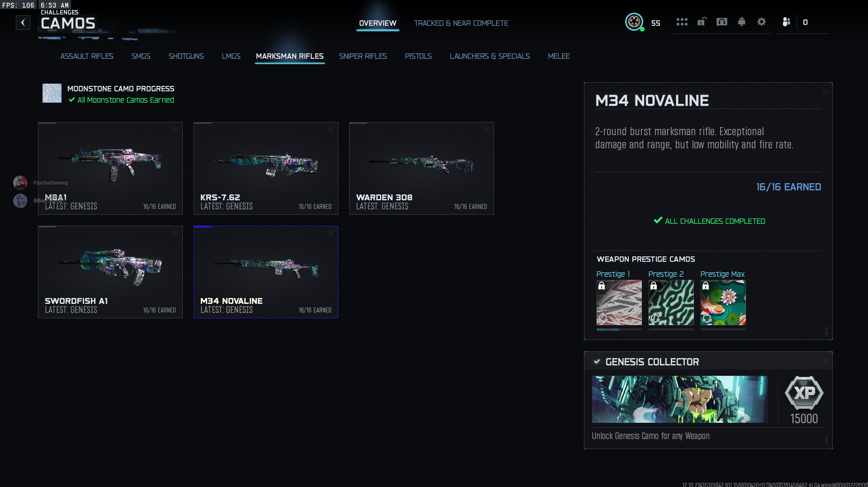Click the Genesis Collector checkmark icon
The image size is (868, 487).
pos(597,362)
